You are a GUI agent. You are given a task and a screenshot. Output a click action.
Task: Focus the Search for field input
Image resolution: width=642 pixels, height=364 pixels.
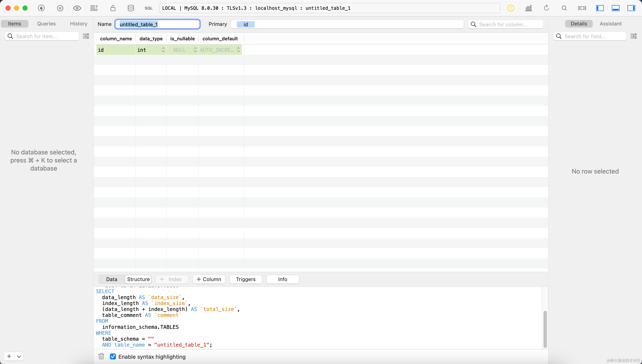[590, 36]
